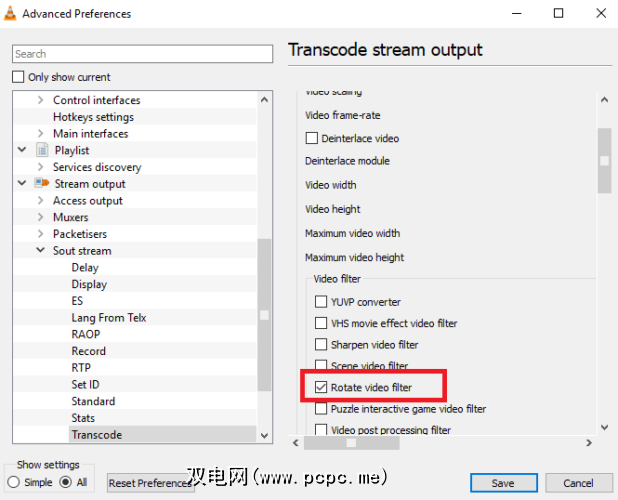Click Video width label
The height and width of the screenshot is (500, 618).
click(331, 185)
